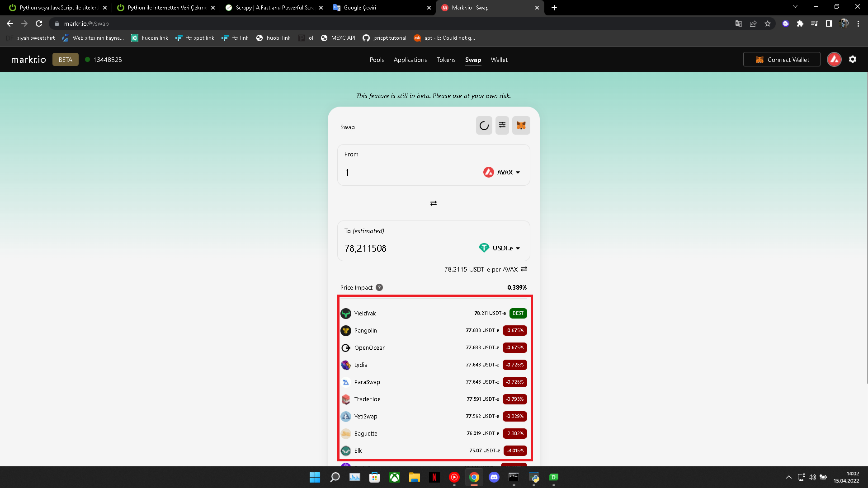The width and height of the screenshot is (868, 488).
Task: Click the refresh quotes spinner icon
Action: [x=484, y=126]
